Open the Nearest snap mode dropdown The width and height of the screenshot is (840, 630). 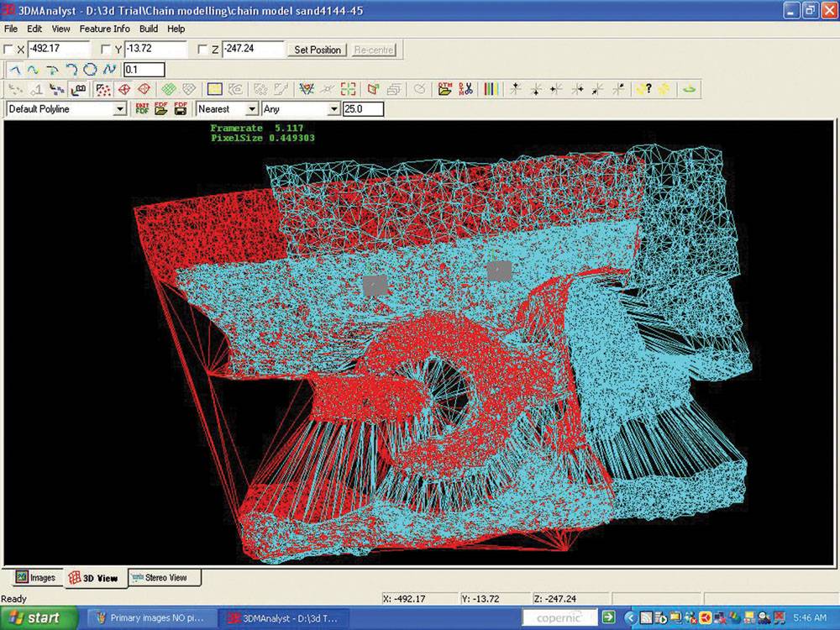pyautogui.click(x=252, y=109)
